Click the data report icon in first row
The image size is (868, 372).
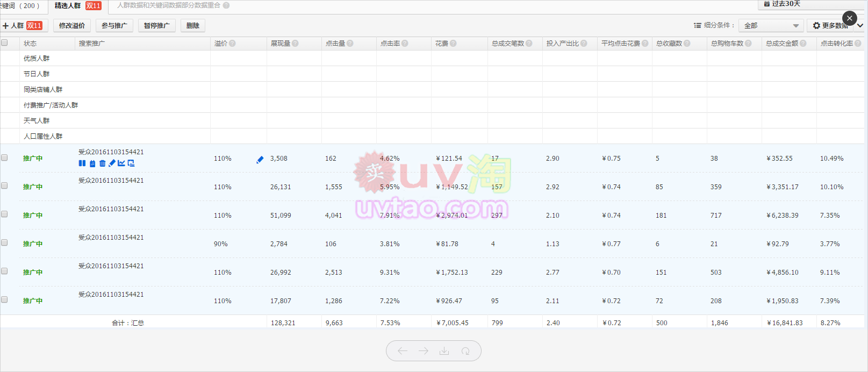coord(131,163)
